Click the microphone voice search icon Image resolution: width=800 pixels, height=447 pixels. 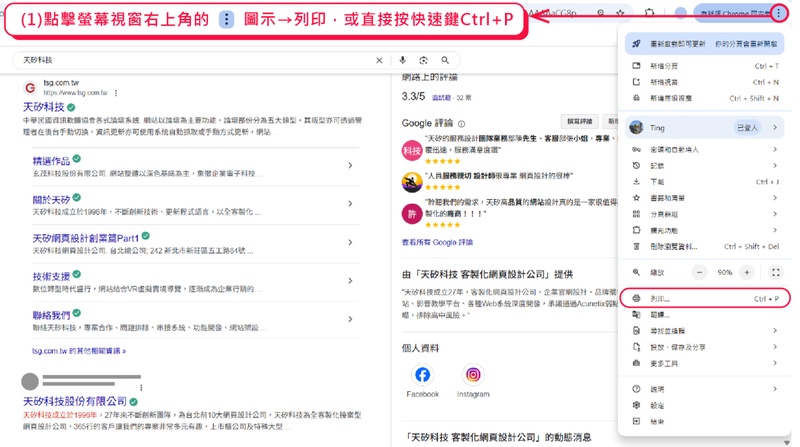pyautogui.click(x=403, y=60)
